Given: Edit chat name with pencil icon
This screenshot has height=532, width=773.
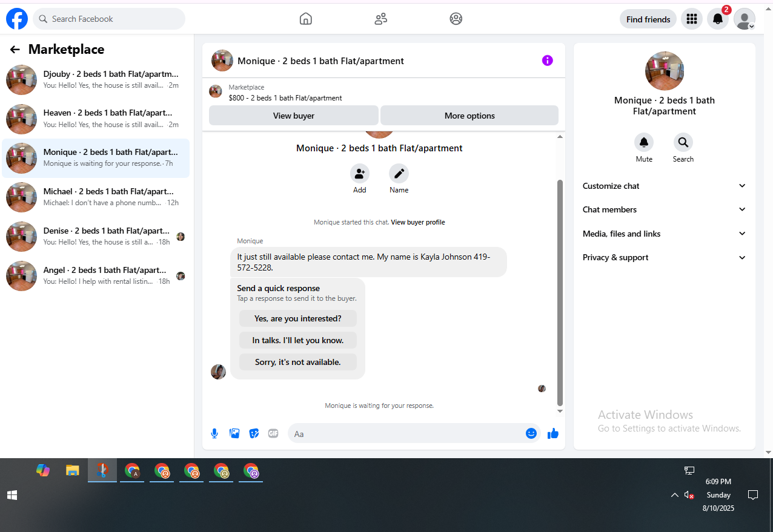Looking at the screenshot, I should (x=399, y=174).
